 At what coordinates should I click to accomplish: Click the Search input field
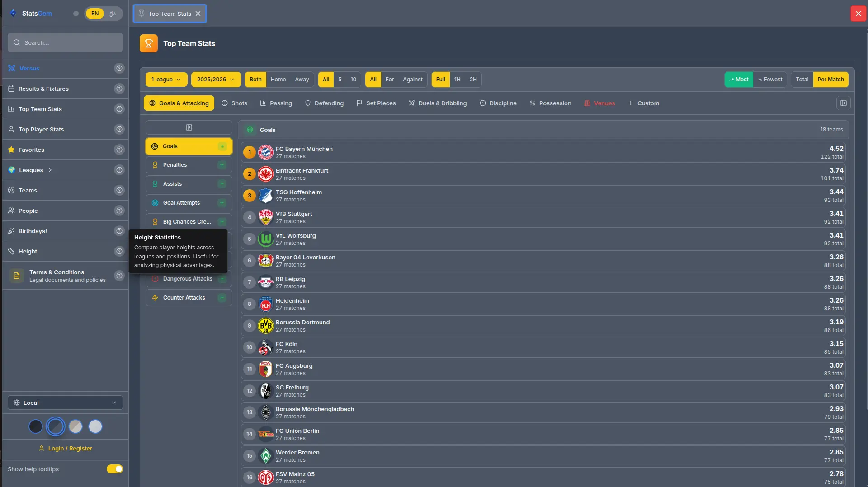pos(65,42)
